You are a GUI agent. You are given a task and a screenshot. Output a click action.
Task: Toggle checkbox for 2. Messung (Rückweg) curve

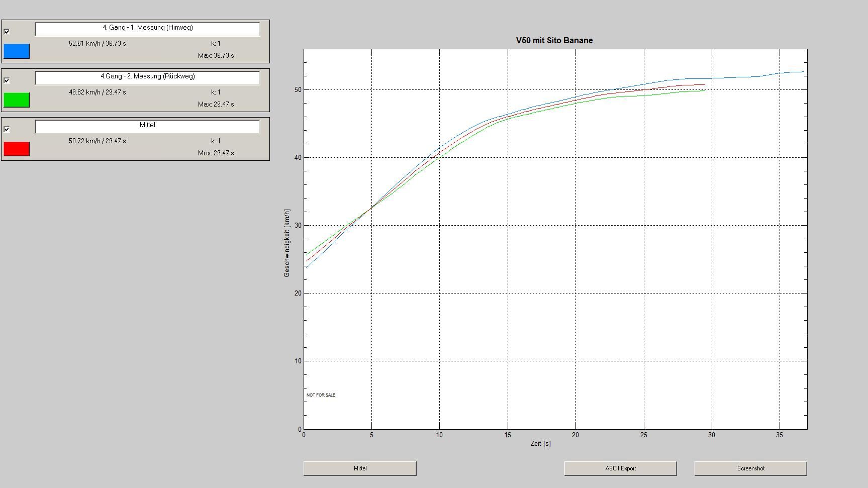click(7, 80)
